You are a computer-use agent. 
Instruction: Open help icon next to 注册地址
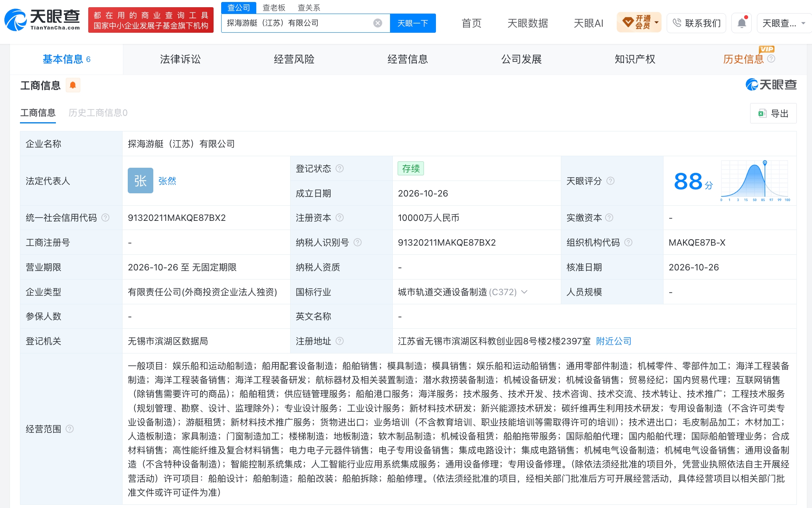[x=339, y=341]
